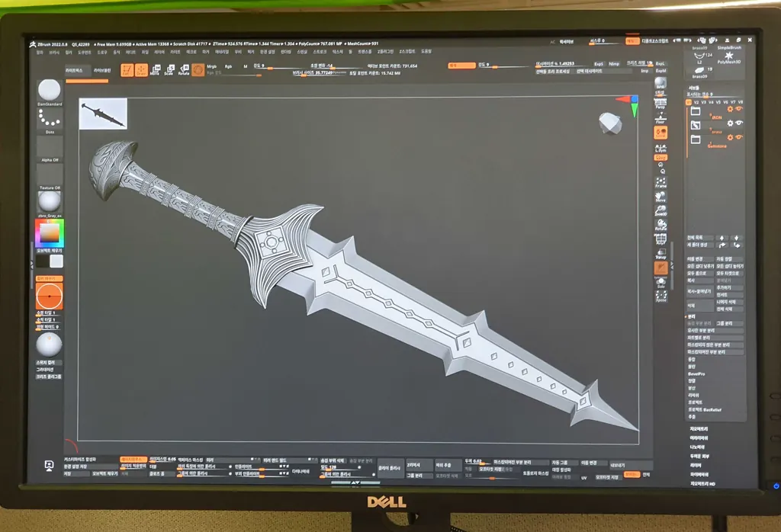
Task: Adjust the 두께 0.02 thickness slider
Action: click(477, 461)
